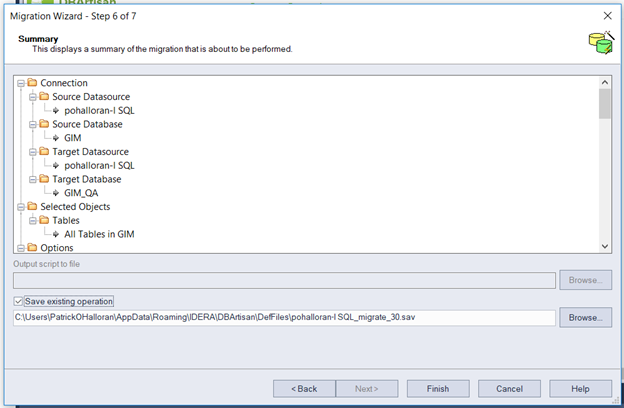Select the pohalloran-l SQL source datasource item
624x408 pixels.
99,110
